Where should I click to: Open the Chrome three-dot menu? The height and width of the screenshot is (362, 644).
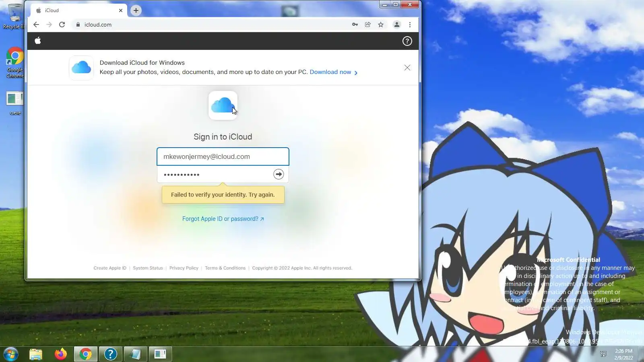point(410,25)
